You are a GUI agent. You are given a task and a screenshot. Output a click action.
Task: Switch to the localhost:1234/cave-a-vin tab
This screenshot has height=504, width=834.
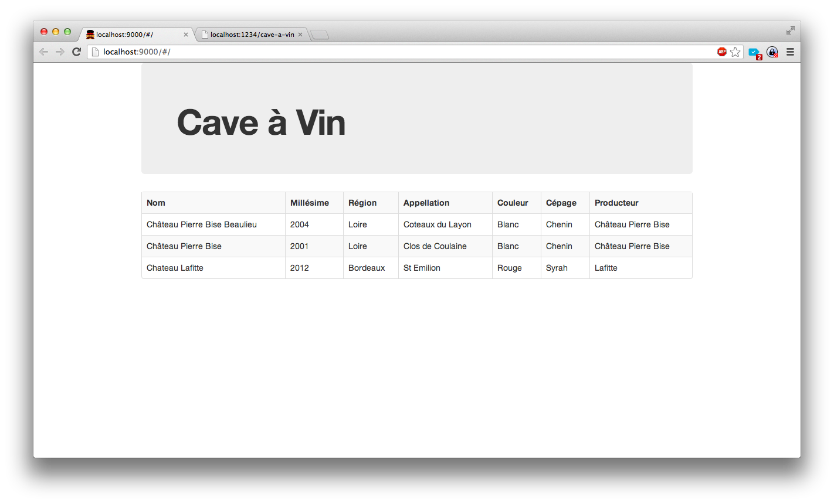click(x=252, y=35)
